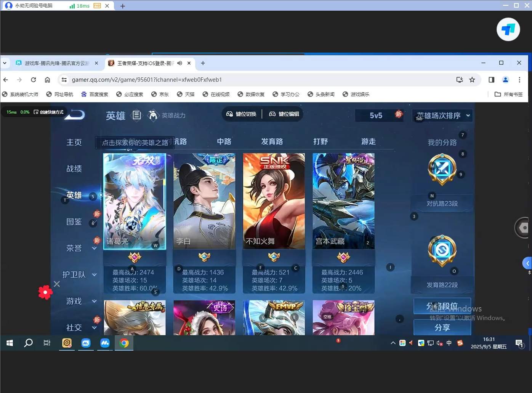Switch to the 发育路 lane tab

tap(272, 141)
